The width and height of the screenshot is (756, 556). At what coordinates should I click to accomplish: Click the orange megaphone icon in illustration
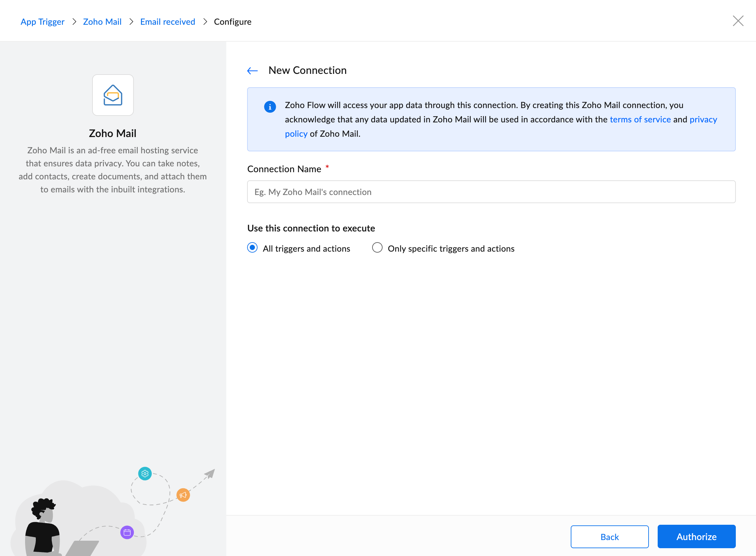tap(183, 495)
